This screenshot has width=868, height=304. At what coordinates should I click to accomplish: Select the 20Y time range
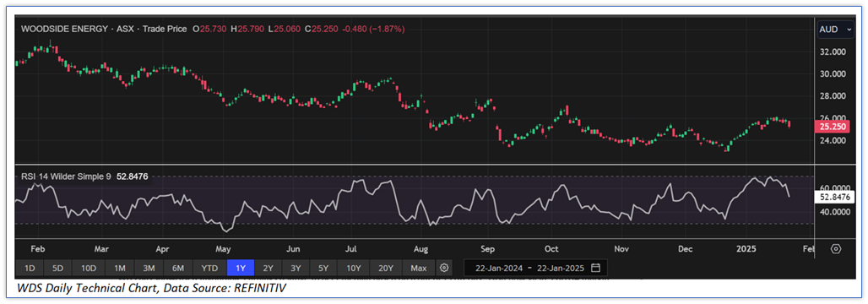pyautogui.click(x=386, y=268)
